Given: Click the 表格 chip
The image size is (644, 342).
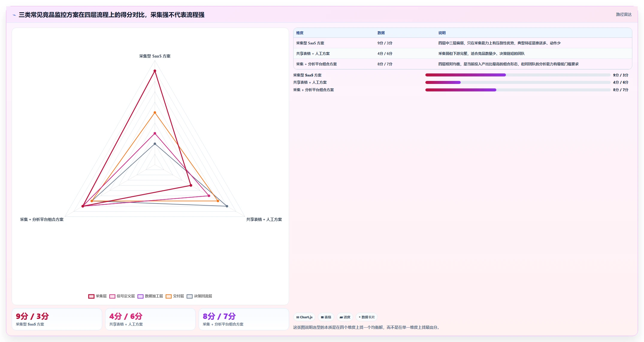Looking at the screenshot, I should (x=326, y=317).
